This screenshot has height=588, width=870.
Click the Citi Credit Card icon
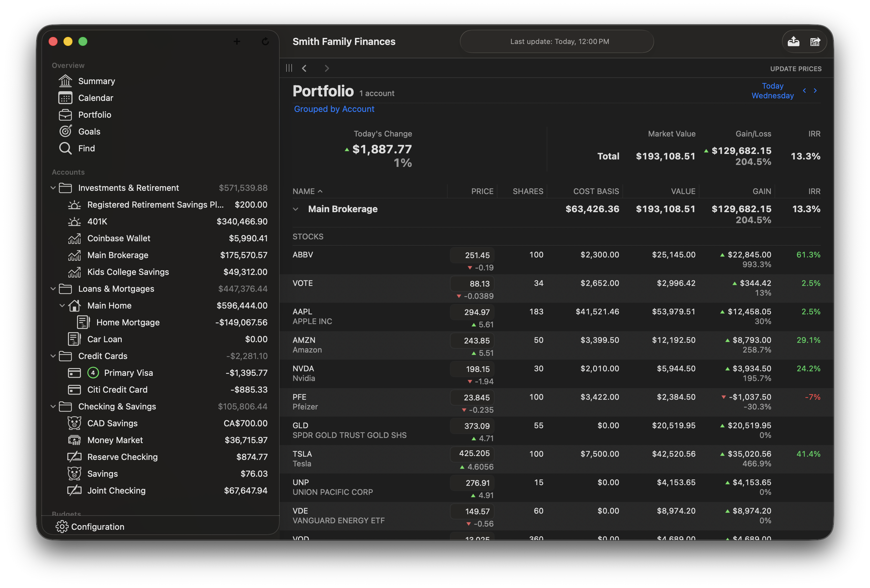[74, 389]
